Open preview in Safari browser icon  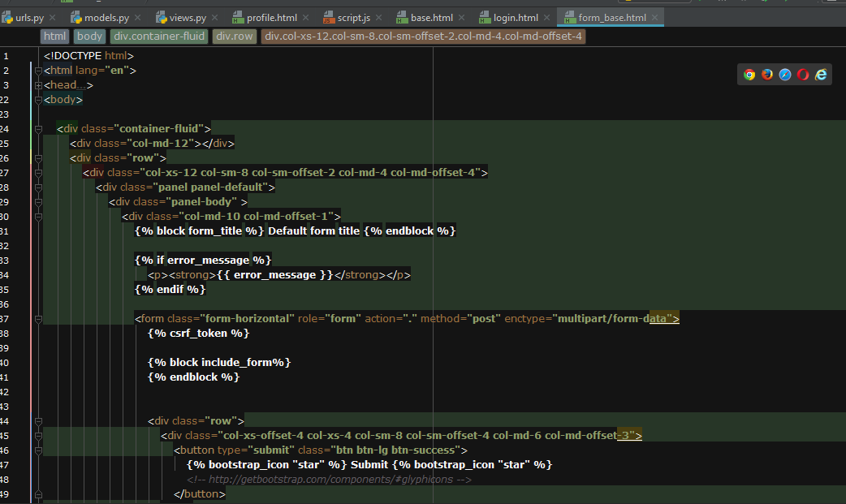click(x=785, y=75)
